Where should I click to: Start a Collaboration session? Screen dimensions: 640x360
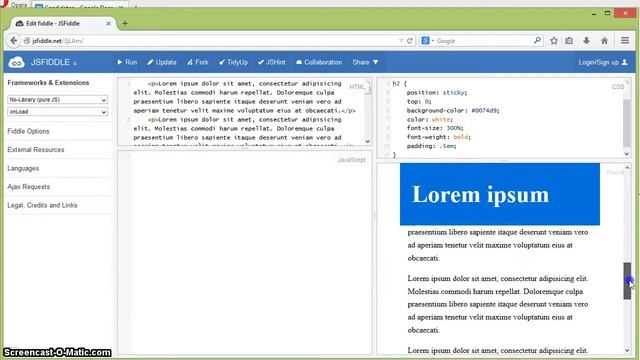[x=319, y=62]
